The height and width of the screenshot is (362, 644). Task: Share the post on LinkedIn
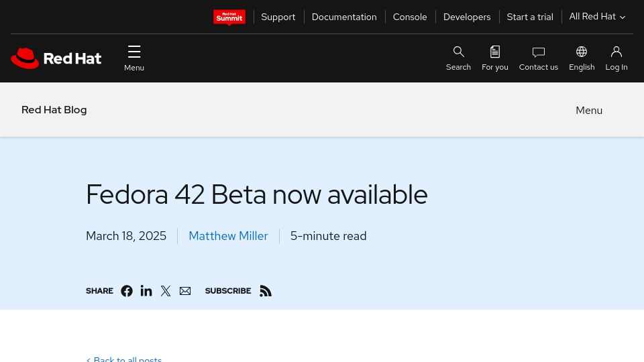[146, 291]
